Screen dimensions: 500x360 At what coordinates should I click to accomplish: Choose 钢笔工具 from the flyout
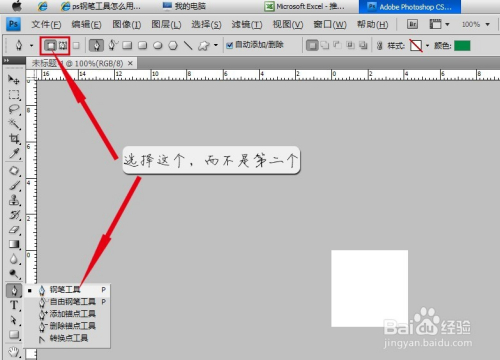point(68,290)
